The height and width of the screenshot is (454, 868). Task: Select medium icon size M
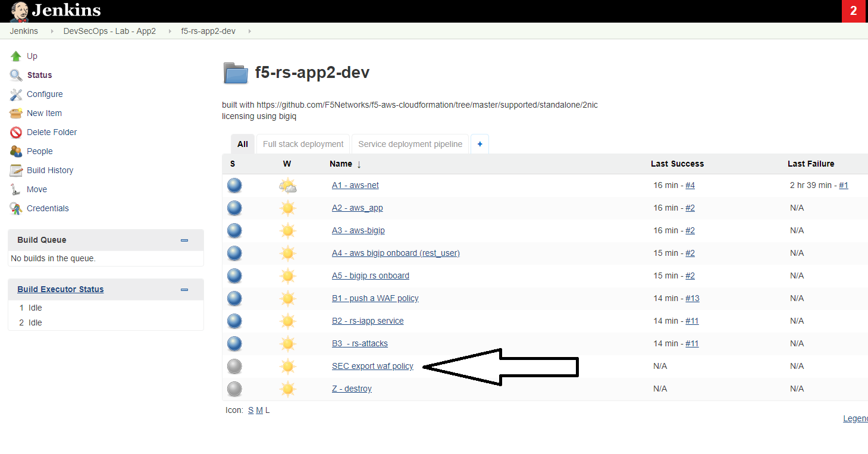coord(259,410)
